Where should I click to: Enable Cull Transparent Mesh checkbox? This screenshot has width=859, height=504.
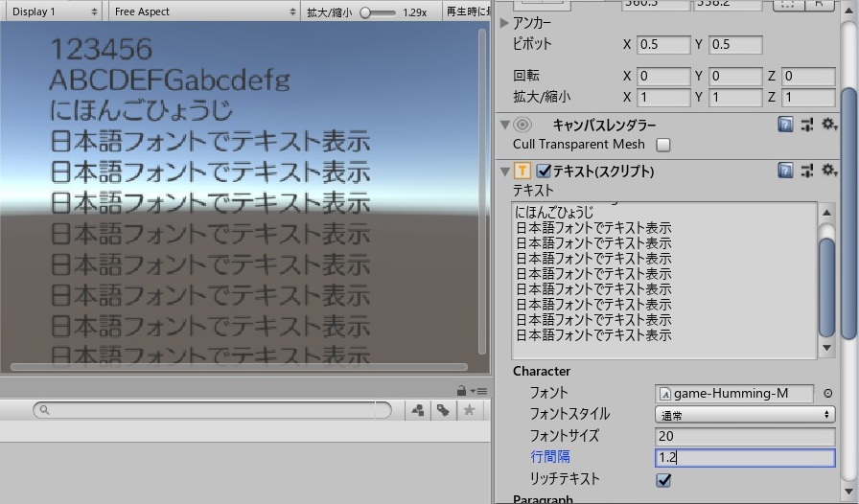tap(662, 145)
